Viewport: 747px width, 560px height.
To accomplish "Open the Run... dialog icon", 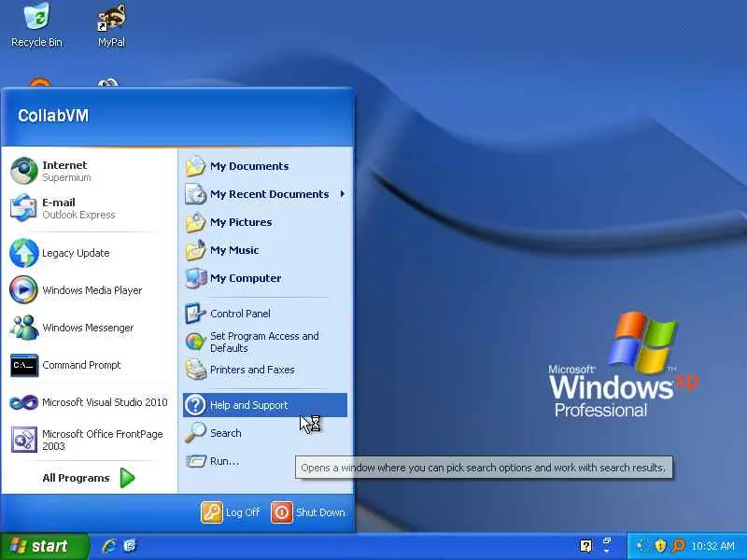I will tap(195, 461).
